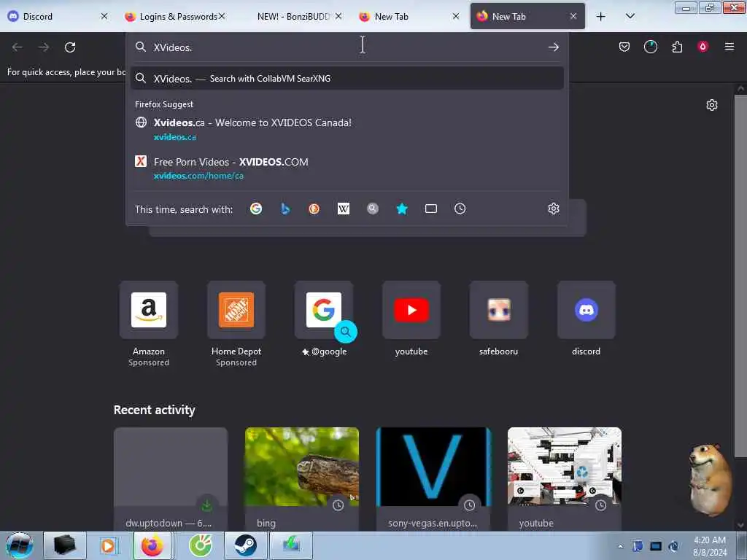Open the youtube recent activity card

(565, 478)
